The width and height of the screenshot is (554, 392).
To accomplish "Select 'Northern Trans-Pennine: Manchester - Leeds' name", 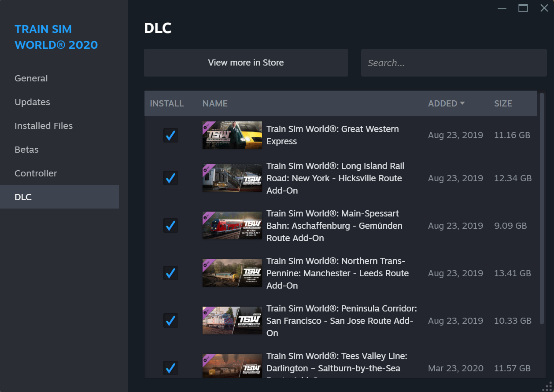I will (338, 273).
